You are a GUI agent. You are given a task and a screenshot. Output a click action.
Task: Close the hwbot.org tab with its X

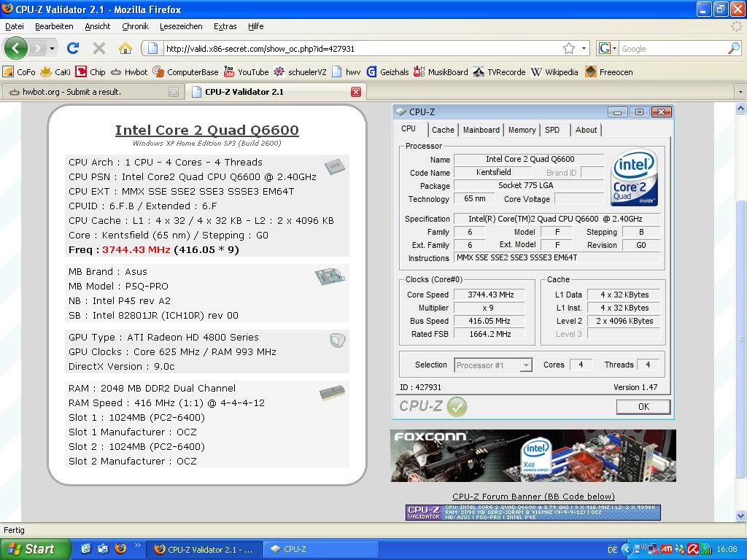click(x=174, y=92)
